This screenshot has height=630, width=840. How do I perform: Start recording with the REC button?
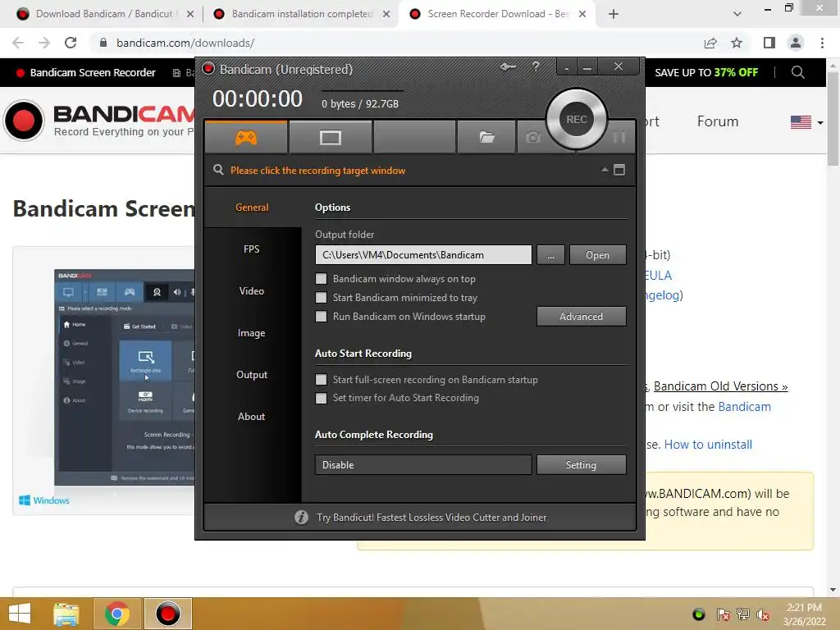point(577,120)
